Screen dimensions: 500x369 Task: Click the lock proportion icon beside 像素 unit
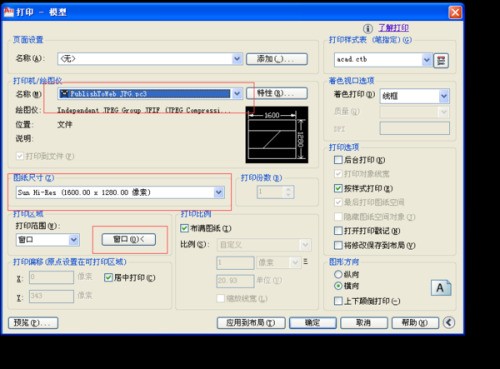coord(305,262)
